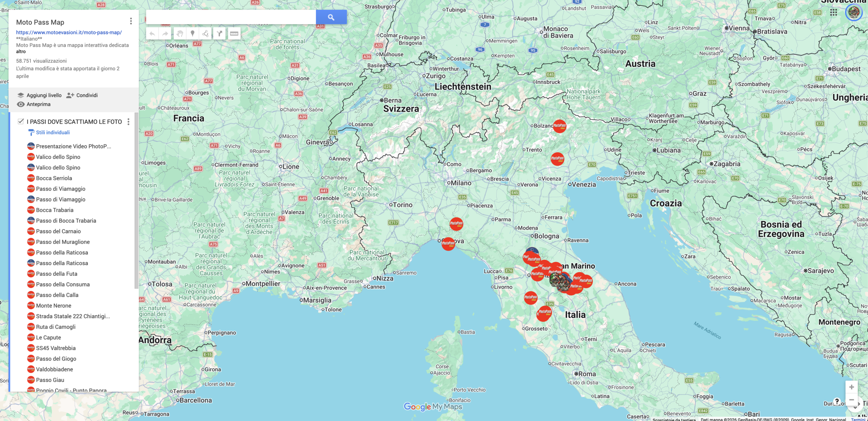
Task: Zoom out with the minus button
Action: [x=851, y=400]
